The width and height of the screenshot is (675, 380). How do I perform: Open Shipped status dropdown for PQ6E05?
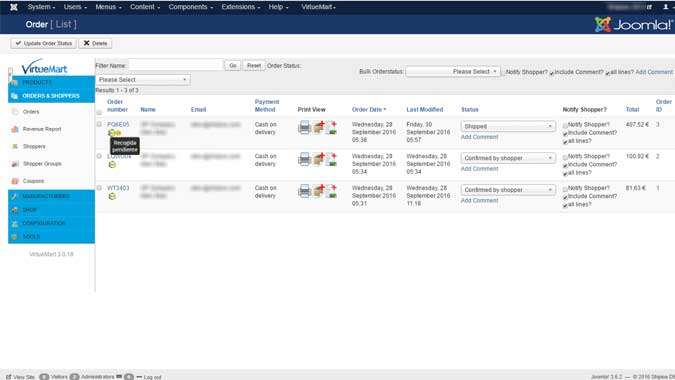508,126
